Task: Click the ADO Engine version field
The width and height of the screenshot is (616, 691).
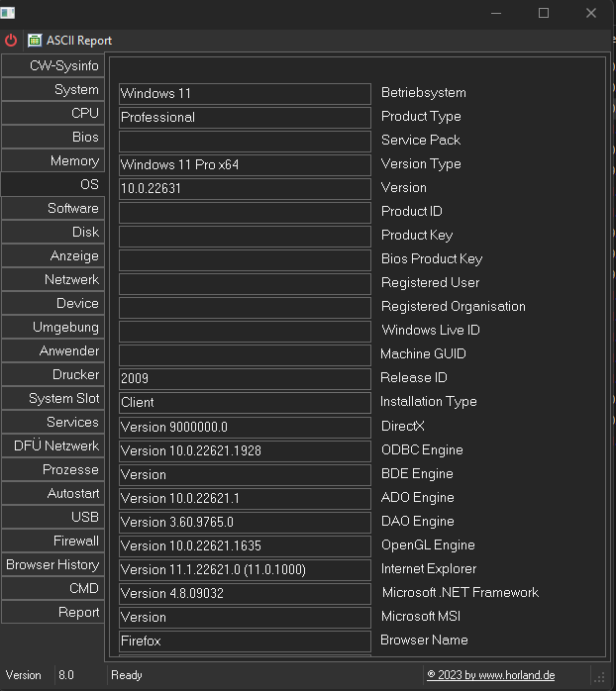Action: pos(245,499)
